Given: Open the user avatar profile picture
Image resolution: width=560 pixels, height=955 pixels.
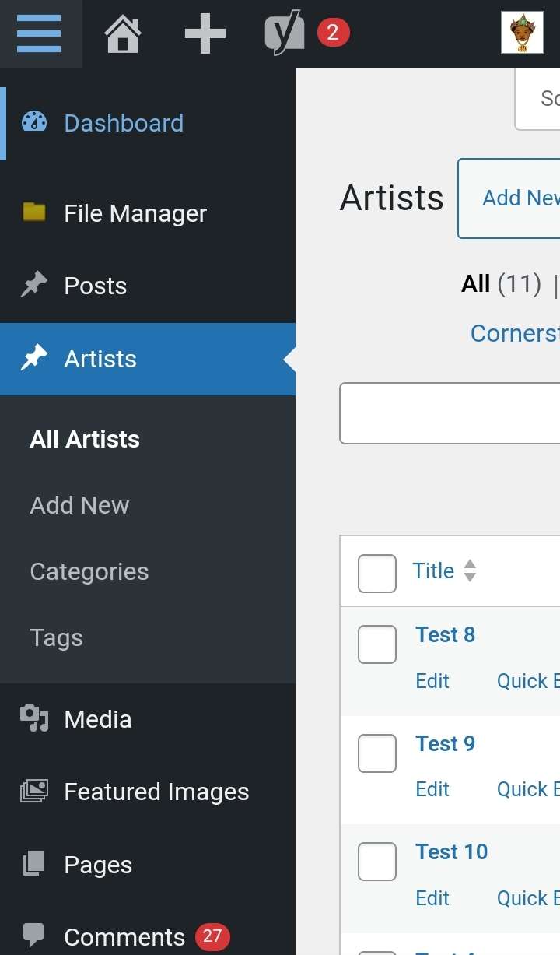Looking at the screenshot, I should coord(522,33).
